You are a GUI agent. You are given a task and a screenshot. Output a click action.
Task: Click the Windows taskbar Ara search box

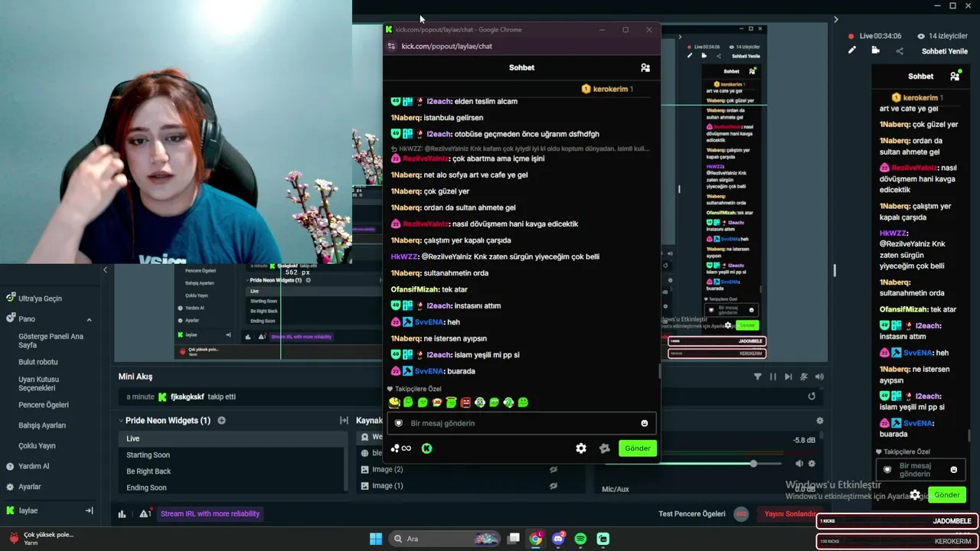(x=445, y=539)
